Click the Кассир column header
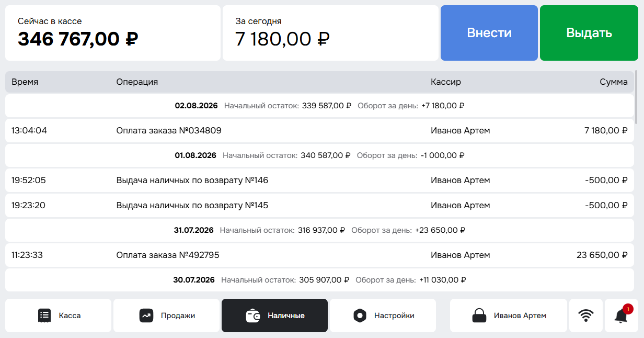644x338 pixels. coord(446,82)
